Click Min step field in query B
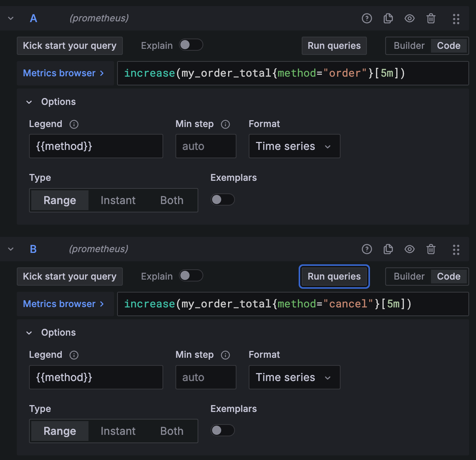This screenshot has width=476, height=460. (206, 377)
